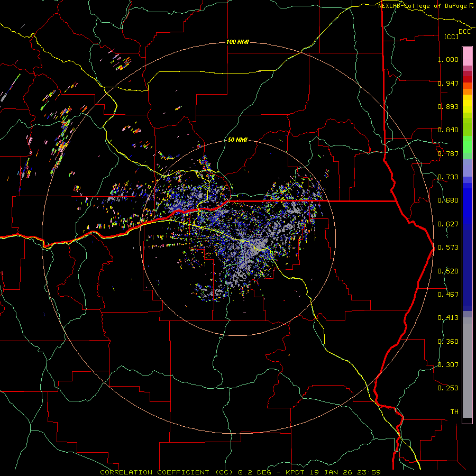This screenshot has width=476, height=476.
Task: Click the DCC label above the color bar
Action: click(464, 32)
